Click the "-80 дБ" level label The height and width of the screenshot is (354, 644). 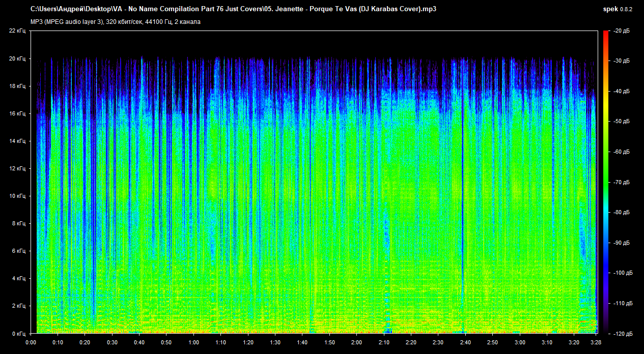[622, 213]
